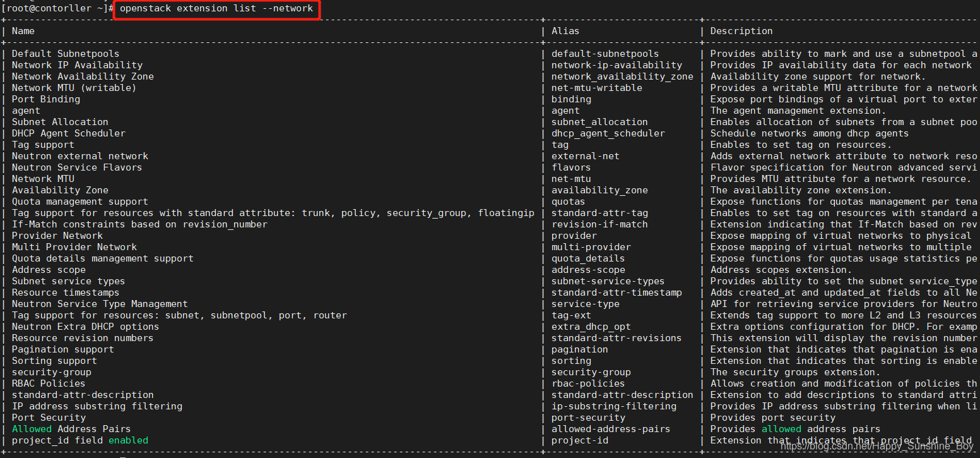Viewport: 980px width, 458px height.
Task: Click the 'Port Security' name cell
Action: [49, 418]
